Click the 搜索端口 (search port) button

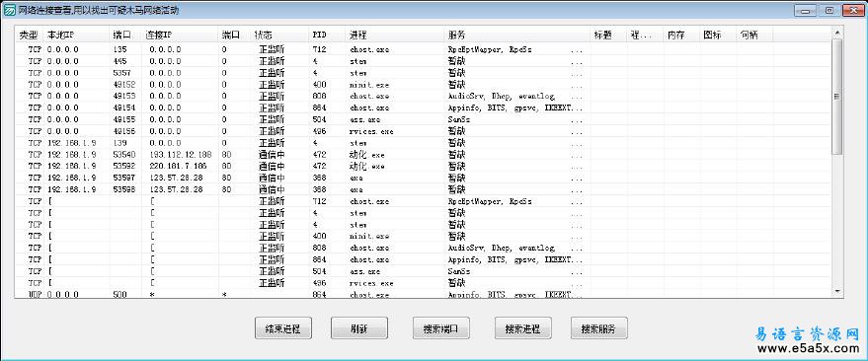click(441, 328)
